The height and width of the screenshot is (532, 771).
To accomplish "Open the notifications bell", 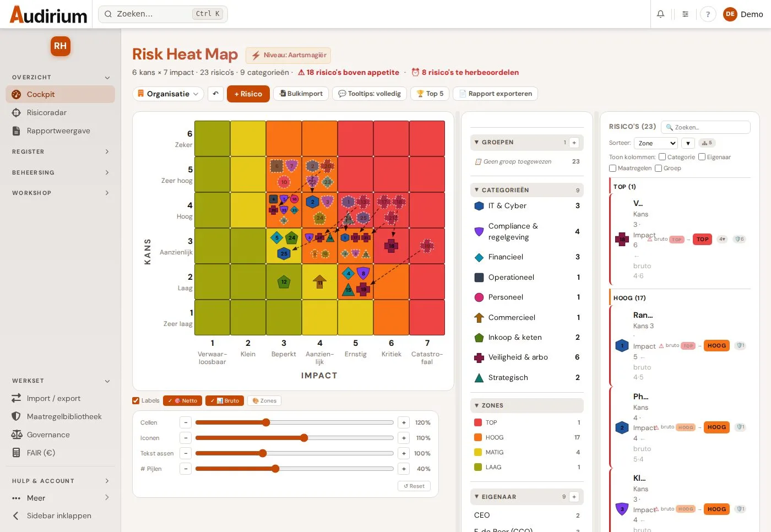I will tap(660, 14).
